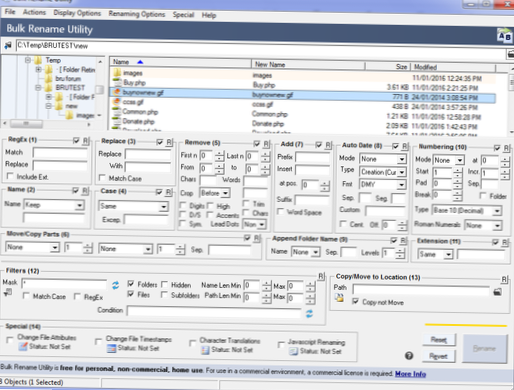514x390 pixels.
Task: Click the up-folder icon at far right of path bar
Action: point(510,53)
